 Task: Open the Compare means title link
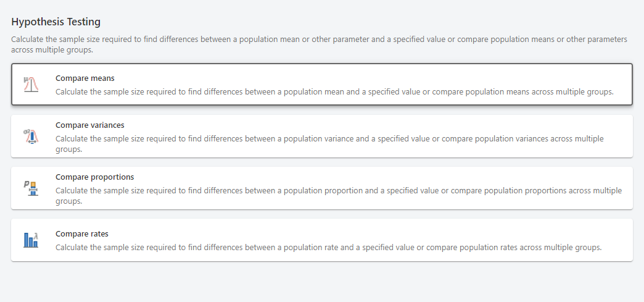[x=85, y=78]
